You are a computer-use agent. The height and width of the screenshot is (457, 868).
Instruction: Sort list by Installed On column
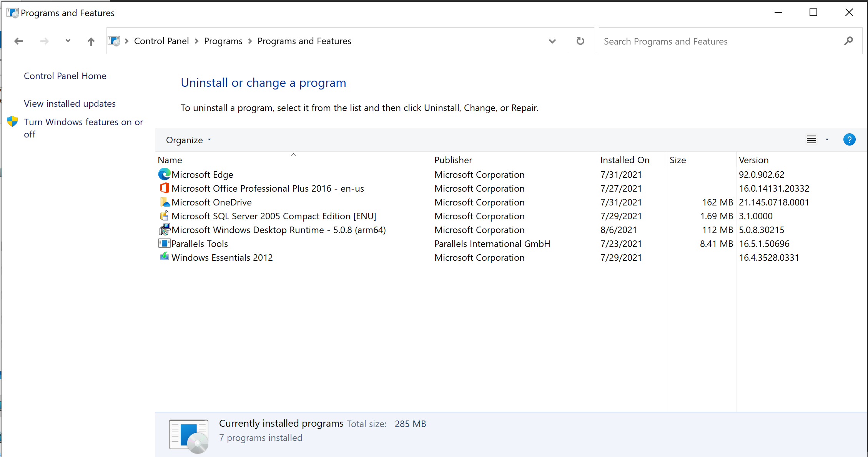point(625,160)
